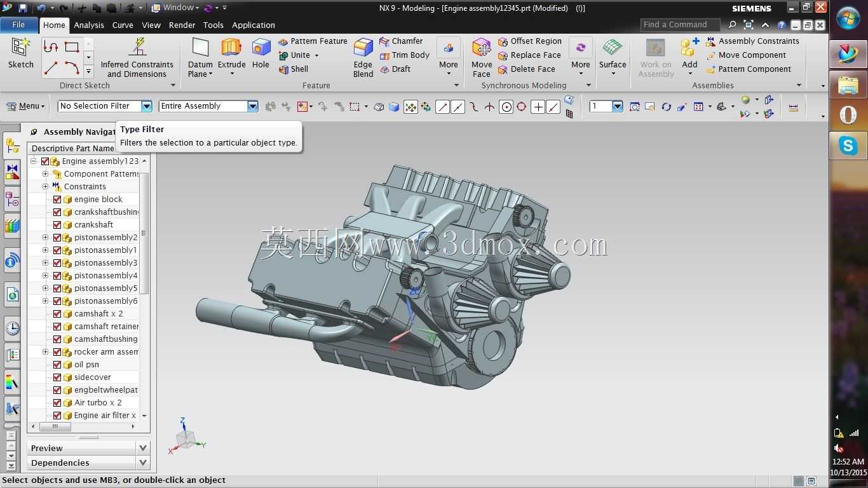This screenshot has height=488, width=868.
Task: Save the file from quick access toolbar
Action: [23, 8]
